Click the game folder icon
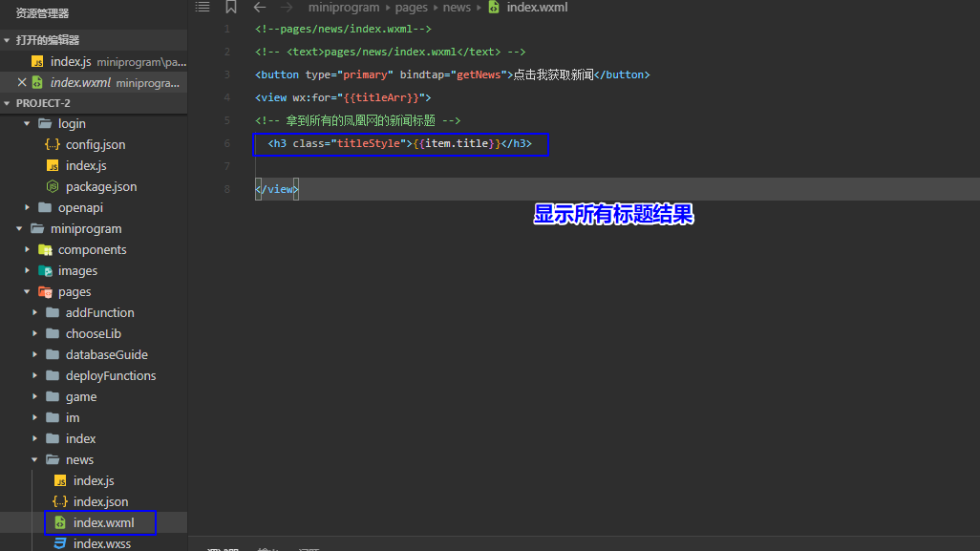Viewport: 980px width, 551px height. (x=53, y=396)
